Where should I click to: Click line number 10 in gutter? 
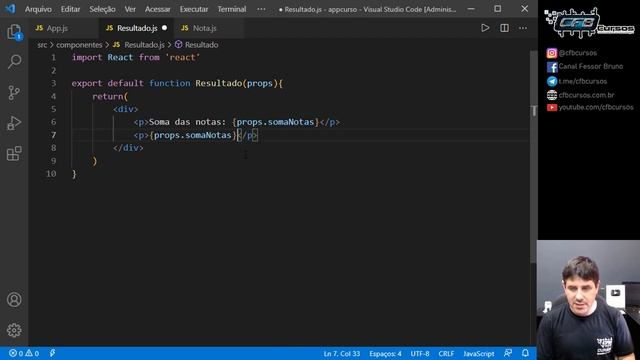pyautogui.click(x=51, y=174)
